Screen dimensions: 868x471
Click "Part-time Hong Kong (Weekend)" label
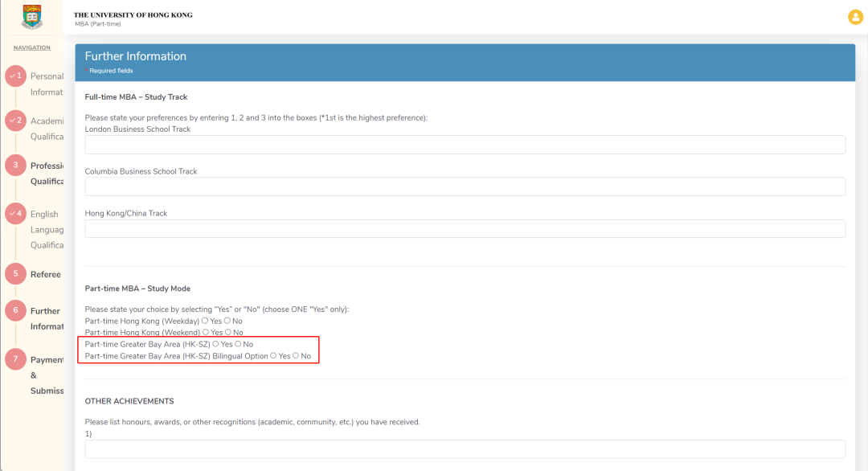(x=142, y=333)
